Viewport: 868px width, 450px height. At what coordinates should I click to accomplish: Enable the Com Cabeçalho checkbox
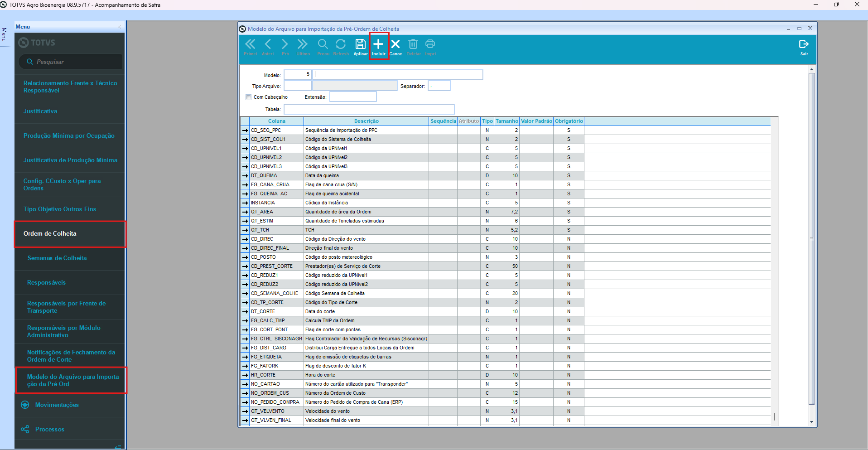249,97
